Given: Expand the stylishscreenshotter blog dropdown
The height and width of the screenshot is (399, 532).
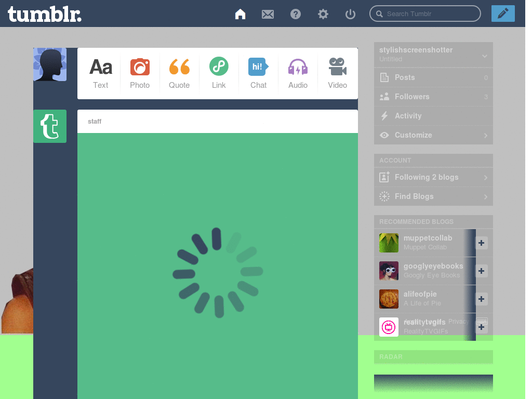Looking at the screenshot, I should pyautogui.click(x=485, y=56).
